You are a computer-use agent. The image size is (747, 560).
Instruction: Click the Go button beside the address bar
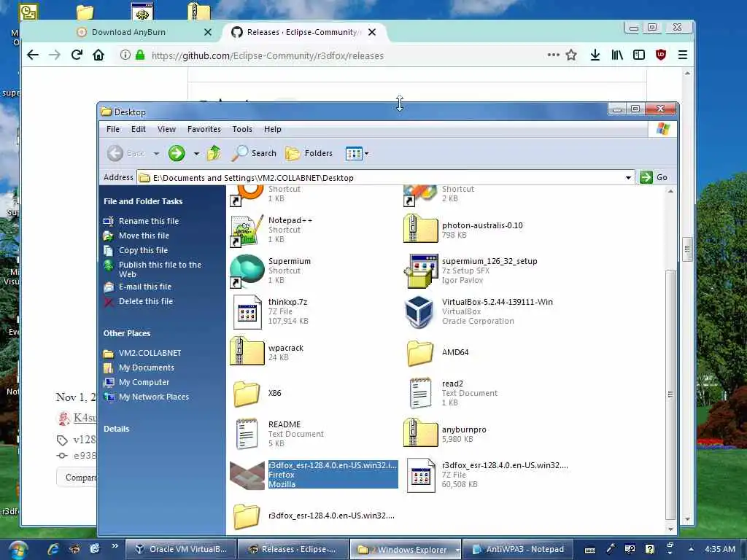654,177
